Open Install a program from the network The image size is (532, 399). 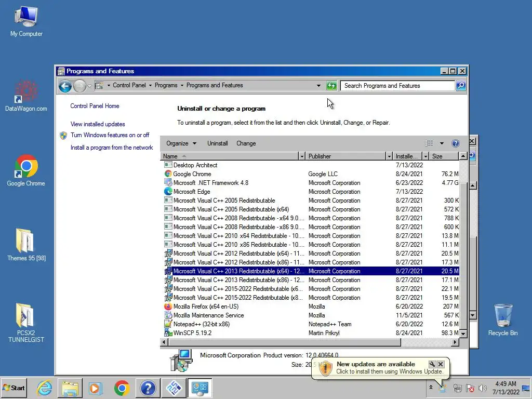pos(112,148)
